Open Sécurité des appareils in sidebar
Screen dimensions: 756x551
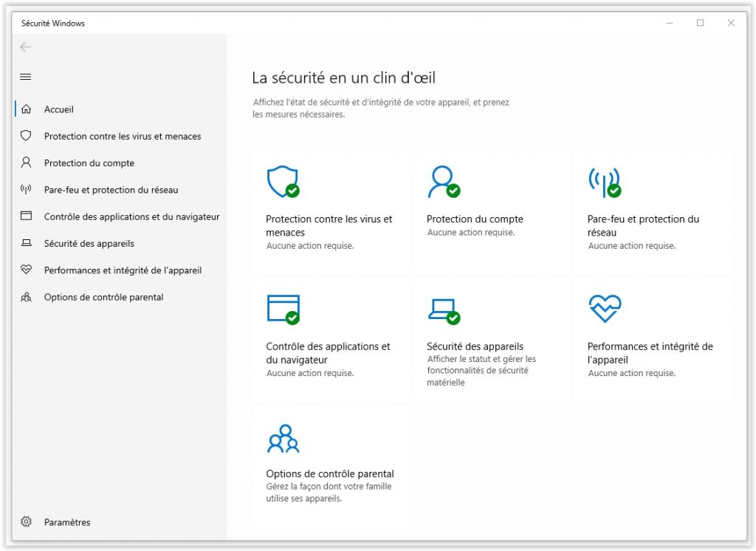tap(120, 243)
